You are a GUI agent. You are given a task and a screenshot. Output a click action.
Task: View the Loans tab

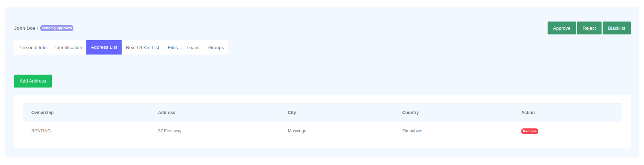point(193,47)
